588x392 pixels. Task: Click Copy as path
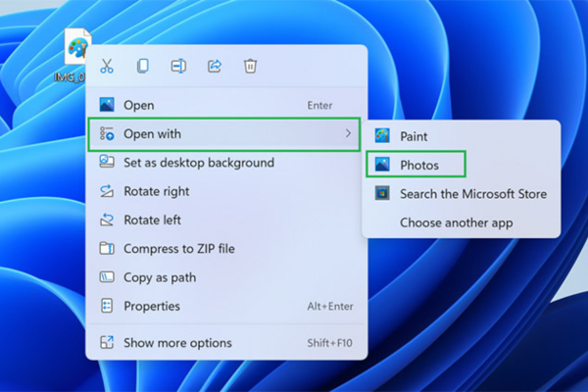click(226, 277)
